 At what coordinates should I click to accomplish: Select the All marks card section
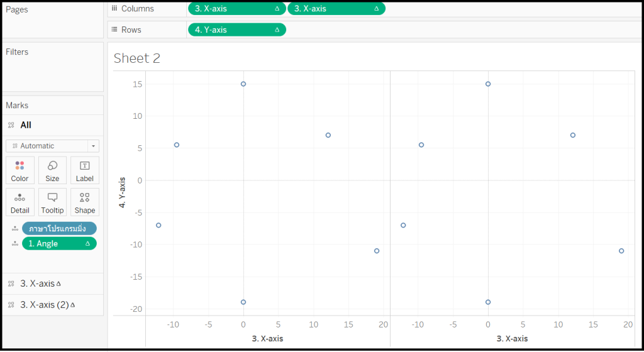25,125
